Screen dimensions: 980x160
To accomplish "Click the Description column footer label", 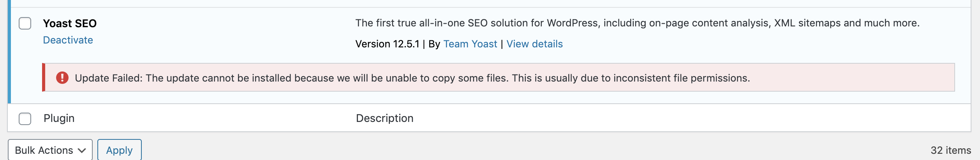I will pyautogui.click(x=384, y=118).
